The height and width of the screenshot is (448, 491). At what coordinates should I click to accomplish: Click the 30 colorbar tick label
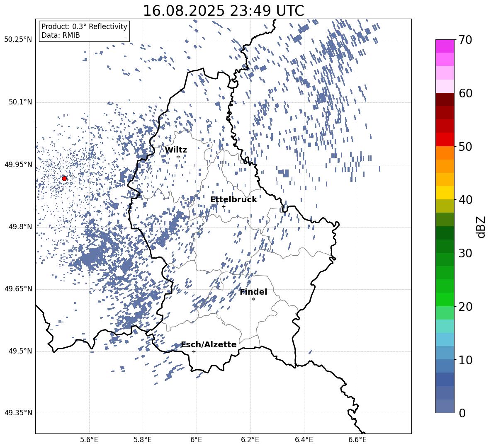[x=465, y=253]
